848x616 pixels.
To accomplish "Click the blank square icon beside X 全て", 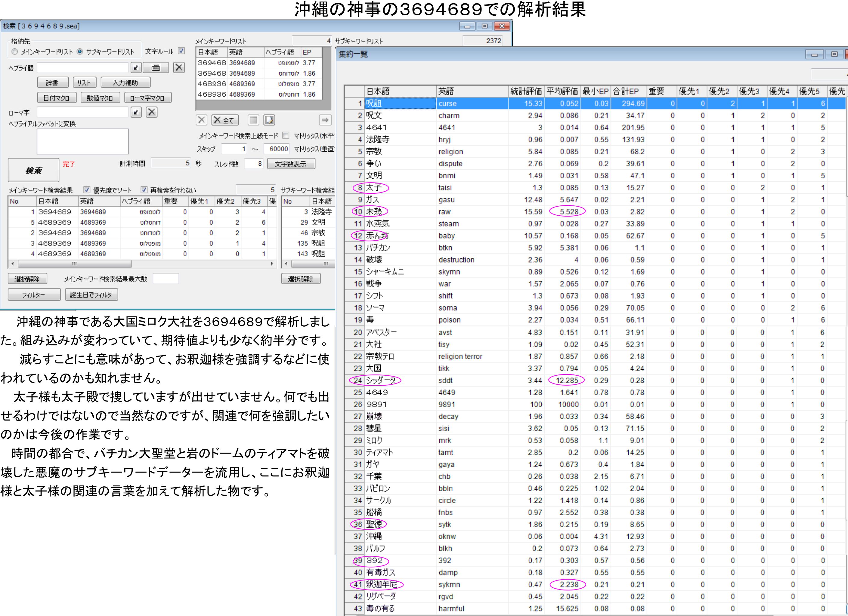I will pyautogui.click(x=253, y=120).
